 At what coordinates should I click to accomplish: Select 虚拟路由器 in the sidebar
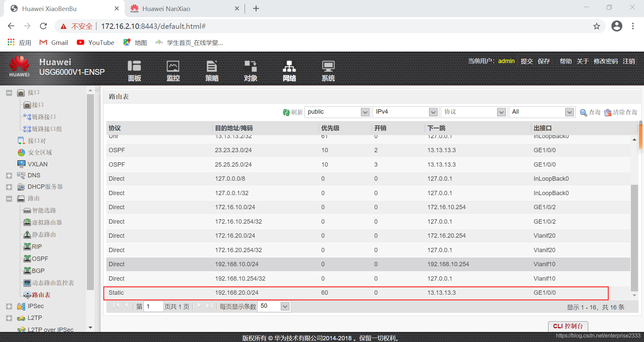pyautogui.click(x=47, y=223)
